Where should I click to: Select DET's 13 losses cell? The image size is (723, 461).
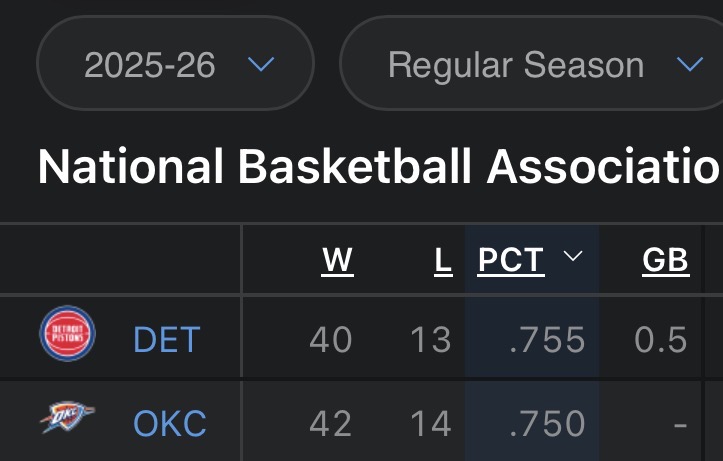click(431, 340)
